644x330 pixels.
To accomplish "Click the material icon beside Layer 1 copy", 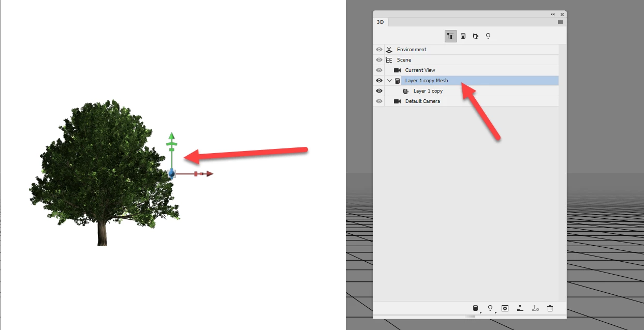I will pyautogui.click(x=406, y=91).
